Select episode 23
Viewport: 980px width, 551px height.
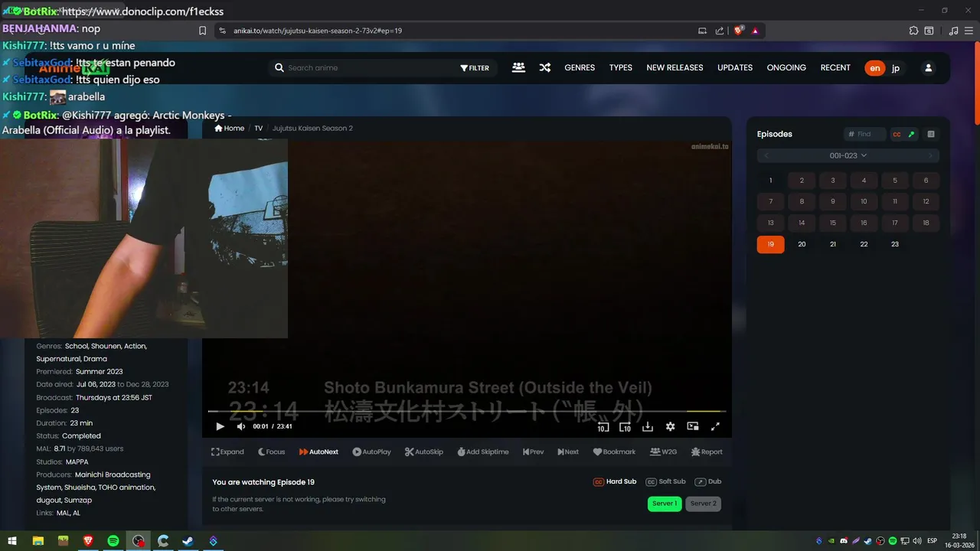pyautogui.click(x=895, y=244)
